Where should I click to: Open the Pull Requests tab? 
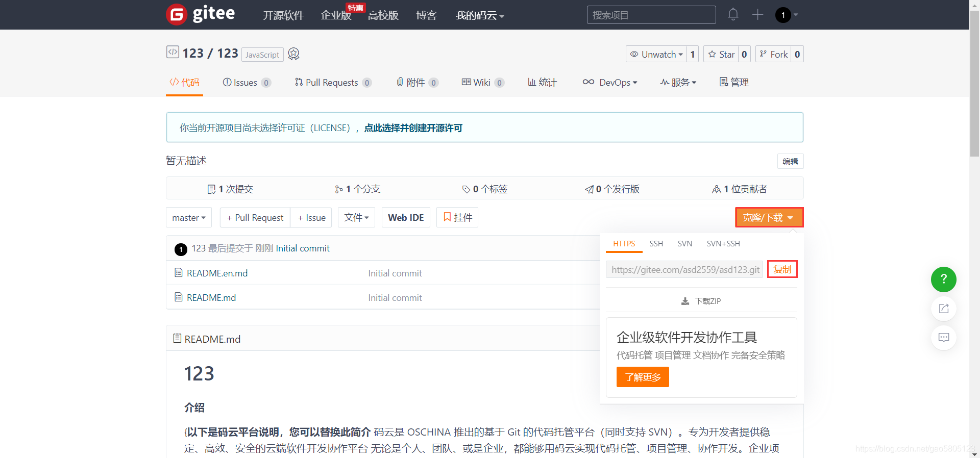(x=333, y=82)
